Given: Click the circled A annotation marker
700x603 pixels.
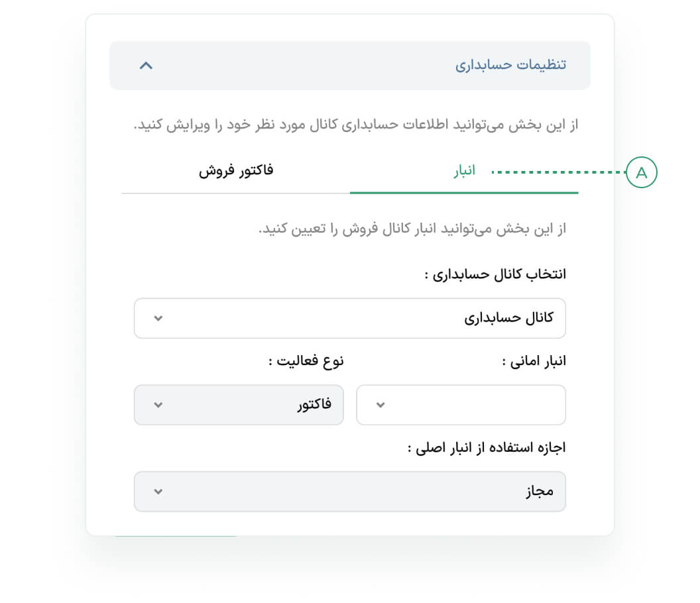Looking at the screenshot, I should 641,173.
